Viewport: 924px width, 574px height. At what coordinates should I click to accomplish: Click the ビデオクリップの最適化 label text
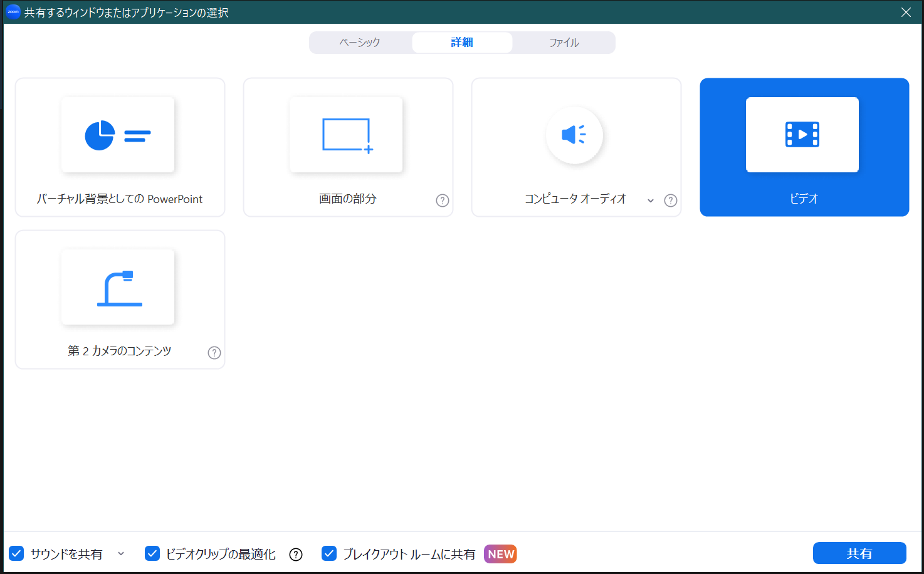(221, 554)
